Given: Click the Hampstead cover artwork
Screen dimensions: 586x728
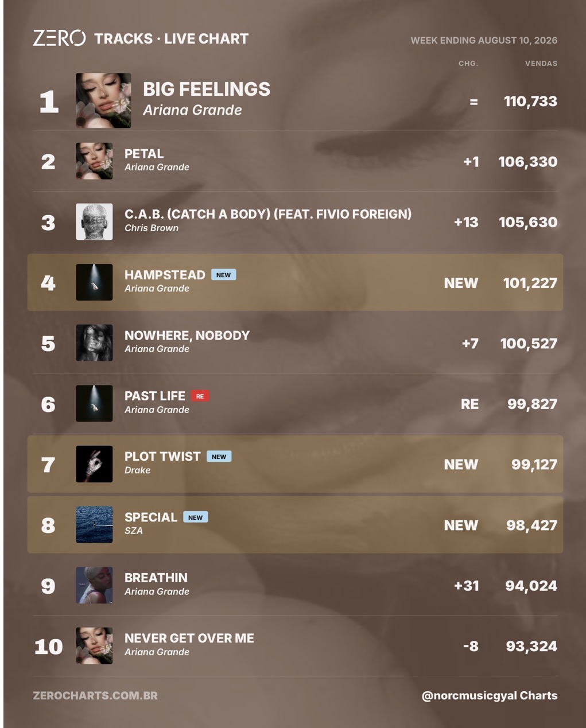Looking at the screenshot, I should click(94, 282).
